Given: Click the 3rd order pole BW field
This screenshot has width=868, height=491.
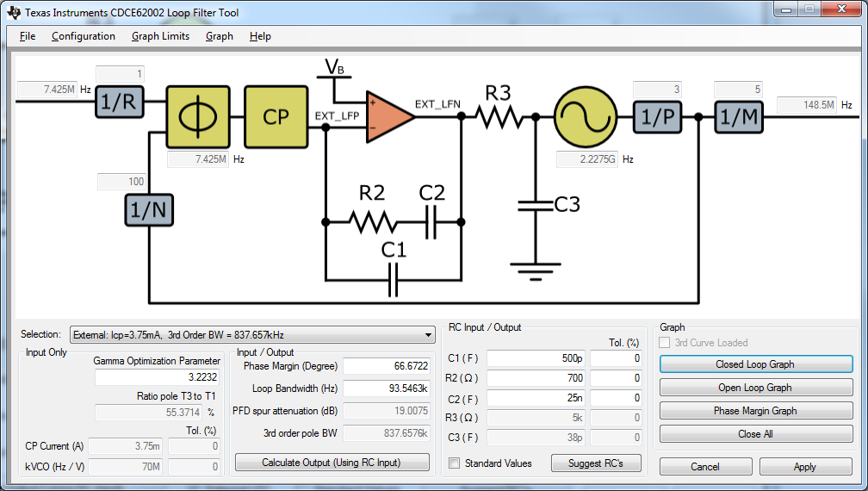Looking at the screenshot, I should pos(387,433).
